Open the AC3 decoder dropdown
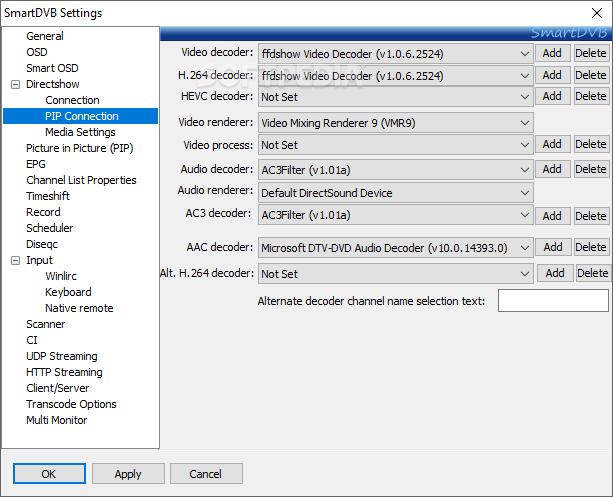613x497 pixels. click(x=396, y=215)
